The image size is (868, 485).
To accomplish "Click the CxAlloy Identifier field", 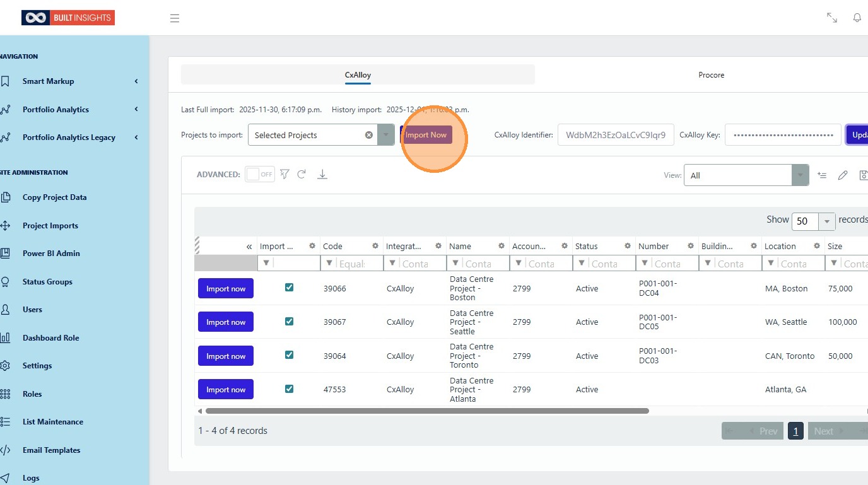I will (x=616, y=135).
